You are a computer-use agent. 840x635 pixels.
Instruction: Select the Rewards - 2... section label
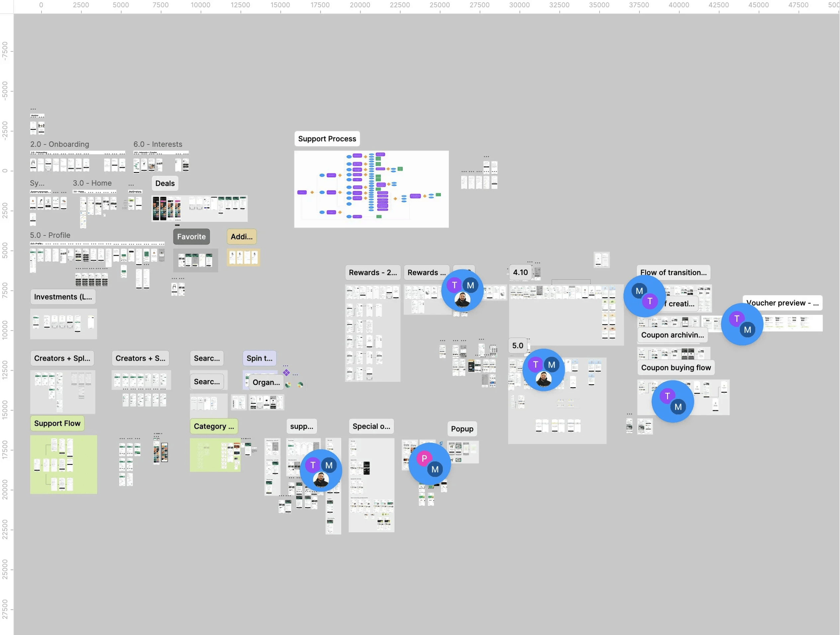(x=373, y=273)
